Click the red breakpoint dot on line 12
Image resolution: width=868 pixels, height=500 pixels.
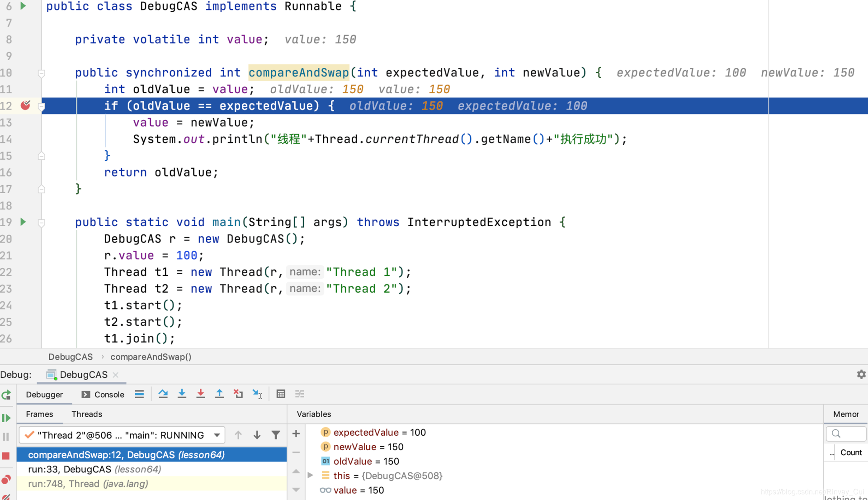(x=26, y=105)
